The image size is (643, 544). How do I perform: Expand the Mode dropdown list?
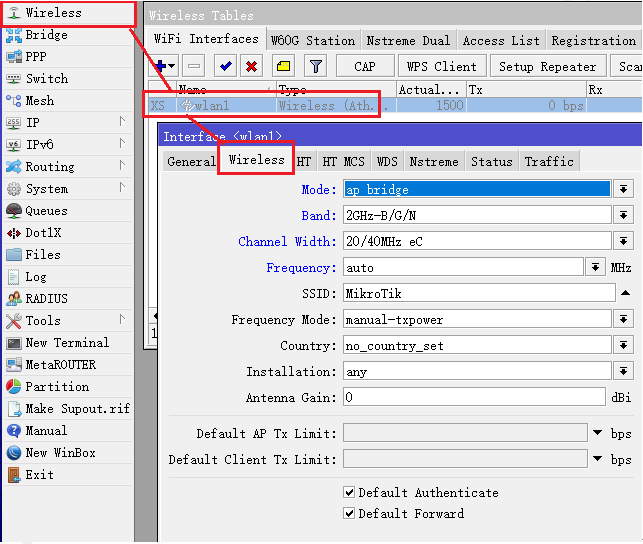click(623, 189)
